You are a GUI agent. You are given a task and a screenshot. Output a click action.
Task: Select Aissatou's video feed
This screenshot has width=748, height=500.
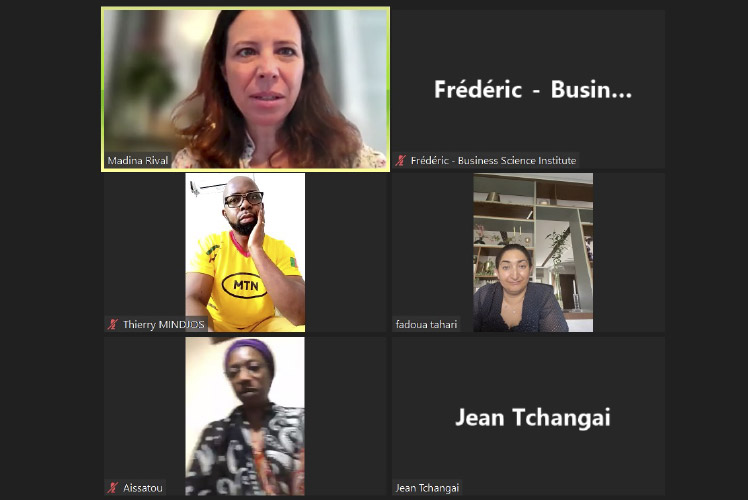pyautogui.click(x=245, y=416)
